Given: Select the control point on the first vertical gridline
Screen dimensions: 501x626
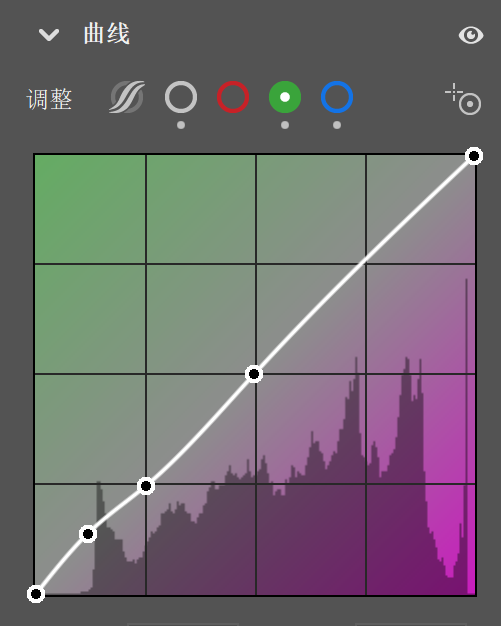Looking at the screenshot, I should (x=146, y=486).
